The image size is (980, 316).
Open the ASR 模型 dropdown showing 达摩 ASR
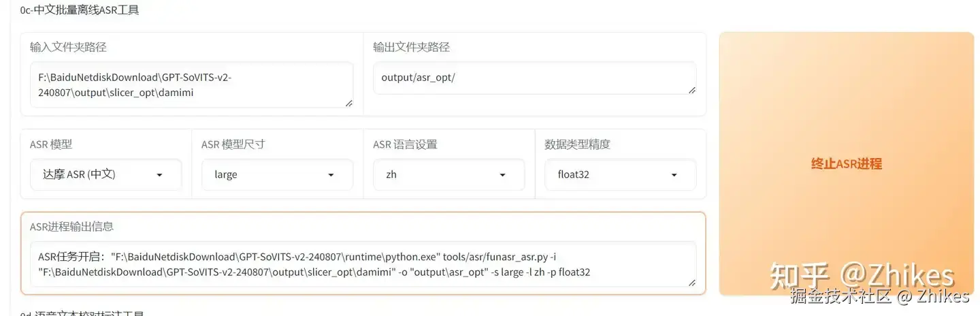click(105, 175)
